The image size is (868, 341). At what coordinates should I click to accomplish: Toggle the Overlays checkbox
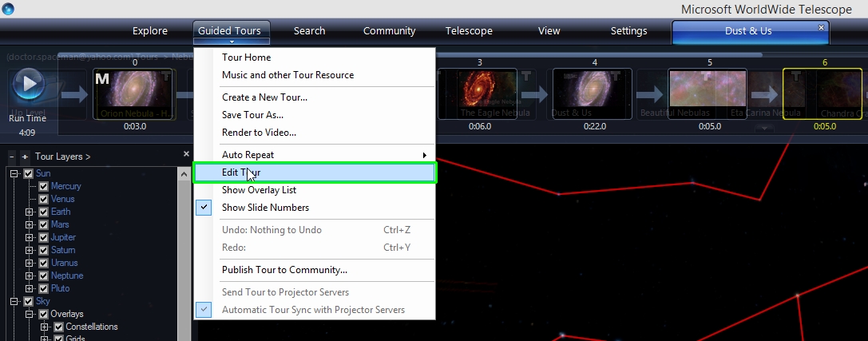[43, 315]
